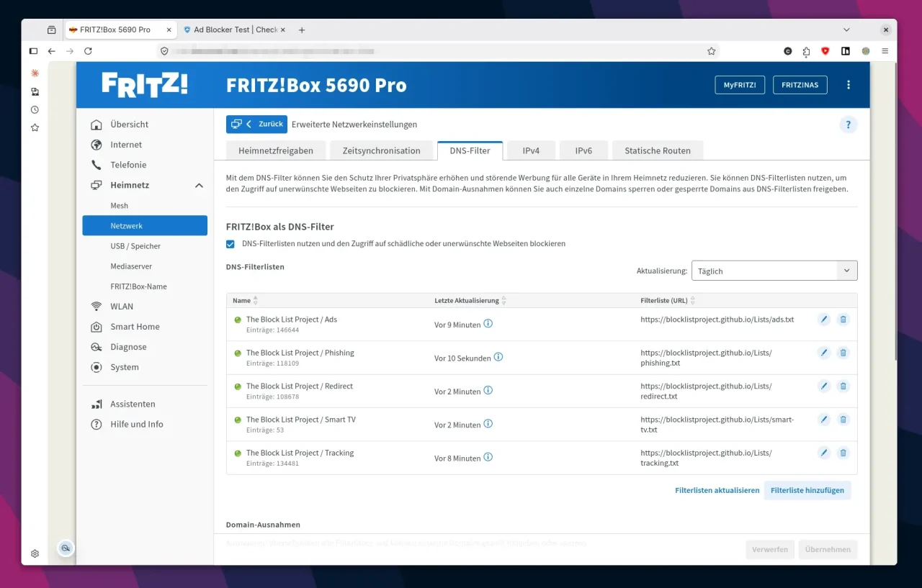Select the DNS-Filter tab
Image resolution: width=922 pixels, height=588 pixels.
pos(470,151)
